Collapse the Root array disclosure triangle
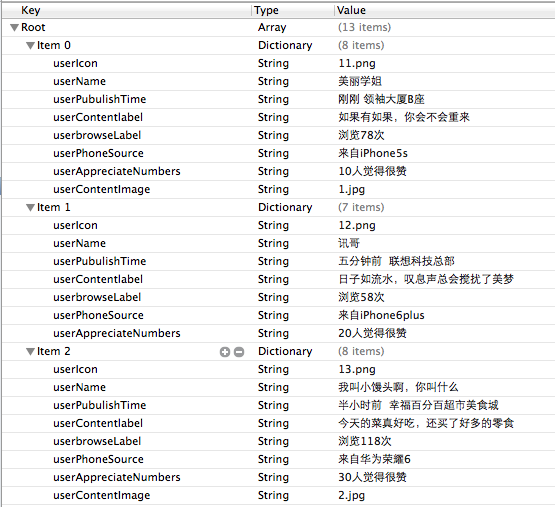Image resolution: width=555 pixels, height=507 pixels. 15,28
